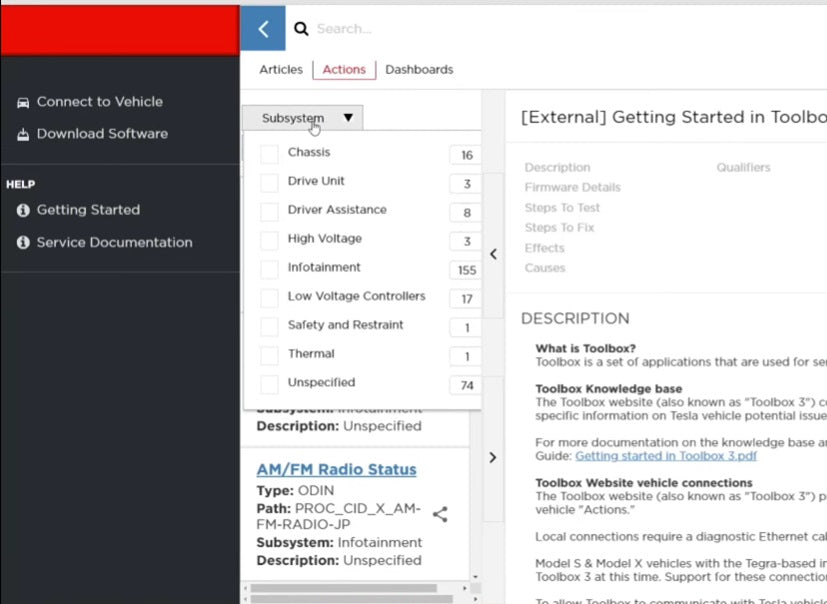This screenshot has width=827, height=604.
Task: Click the Toolbox Knowledge base heading
Action: (609, 389)
